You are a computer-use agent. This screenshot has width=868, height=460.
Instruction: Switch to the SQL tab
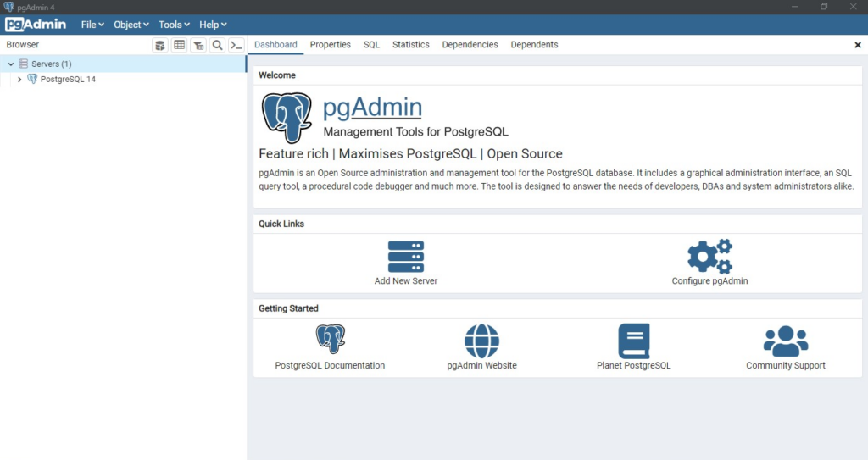coord(371,45)
